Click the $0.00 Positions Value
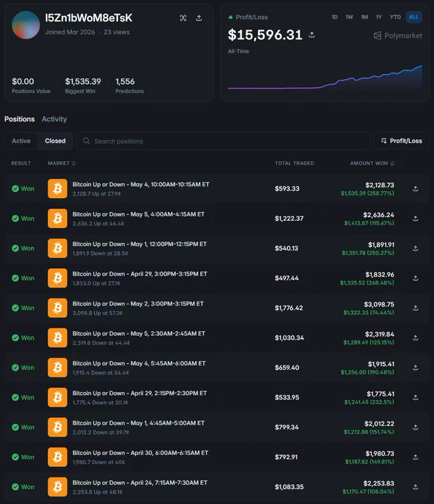Image resolution: width=434 pixels, height=504 pixels. click(23, 82)
